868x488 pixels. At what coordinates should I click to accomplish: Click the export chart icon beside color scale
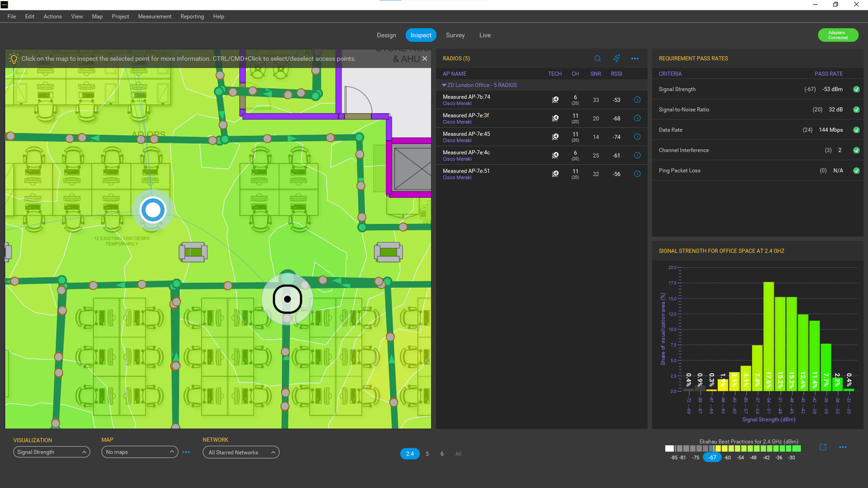point(823,447)
